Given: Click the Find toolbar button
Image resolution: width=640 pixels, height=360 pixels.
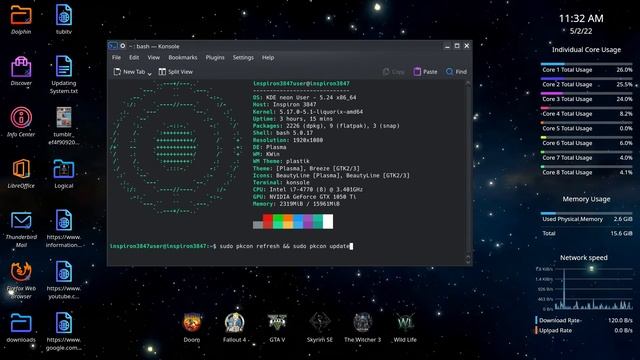Looking at the screenshot, I should [x=456, y=72].
